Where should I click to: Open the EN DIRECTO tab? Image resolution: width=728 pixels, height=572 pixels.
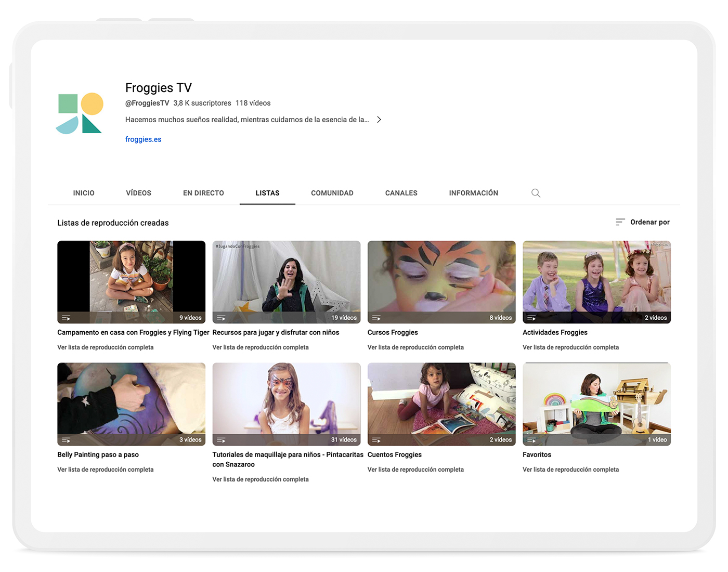[203, 193]
